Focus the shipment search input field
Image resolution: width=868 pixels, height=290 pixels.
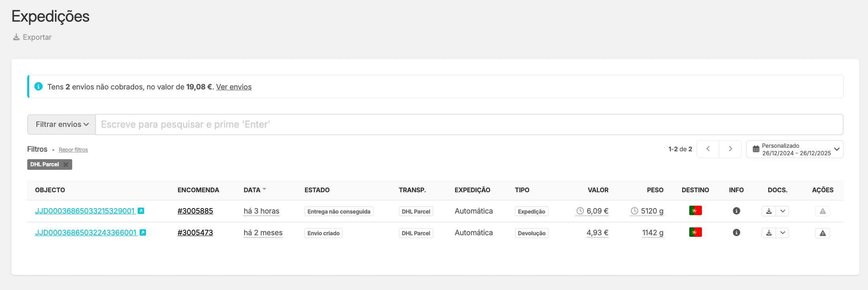pyautogui.click(x=469, y=125)
